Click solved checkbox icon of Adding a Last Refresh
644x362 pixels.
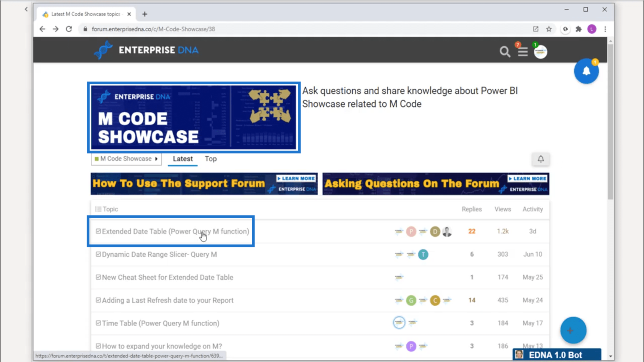point(98,300)
